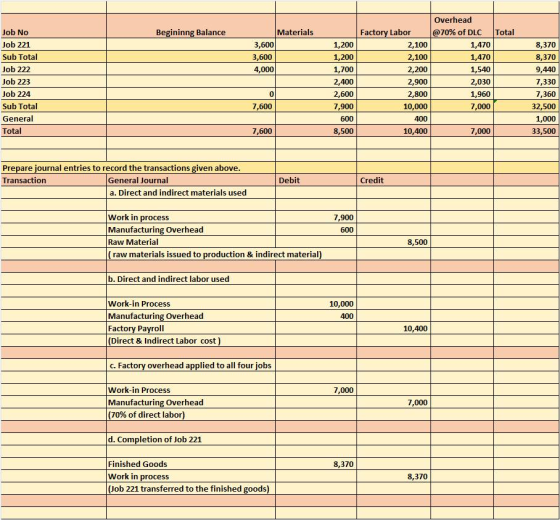Select Work-in Process debit 7,000

[x=316, y=390]
